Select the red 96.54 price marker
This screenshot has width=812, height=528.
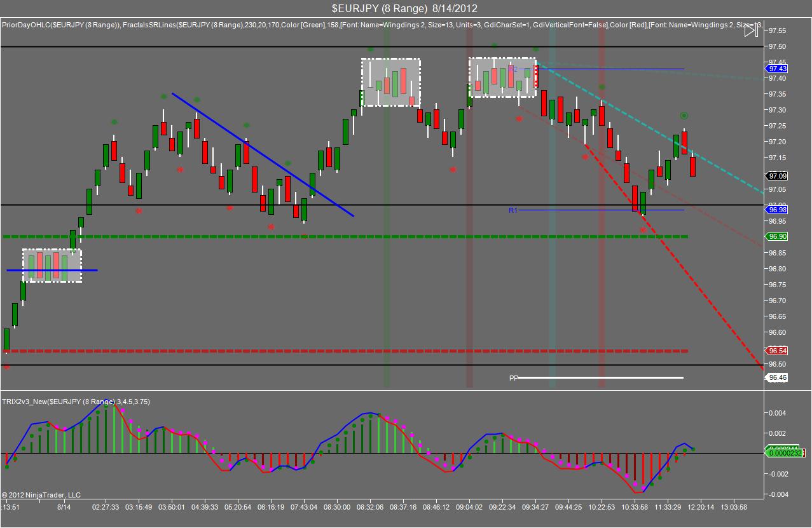pyautogui.click(x=777, y=351)
